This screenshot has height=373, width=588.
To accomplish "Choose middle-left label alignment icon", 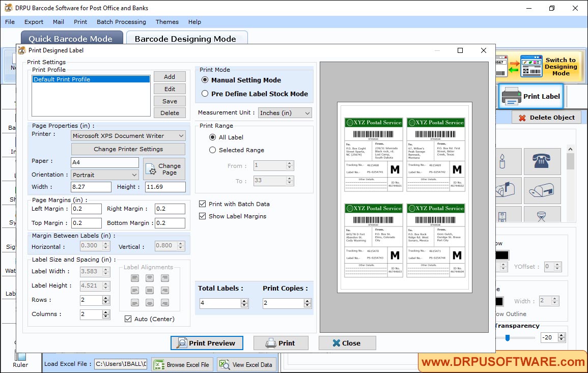I will click(135, 291).
